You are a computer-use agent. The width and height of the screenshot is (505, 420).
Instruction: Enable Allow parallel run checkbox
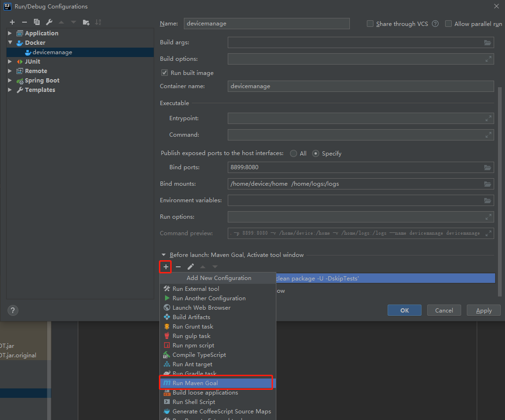click(448, 24)
